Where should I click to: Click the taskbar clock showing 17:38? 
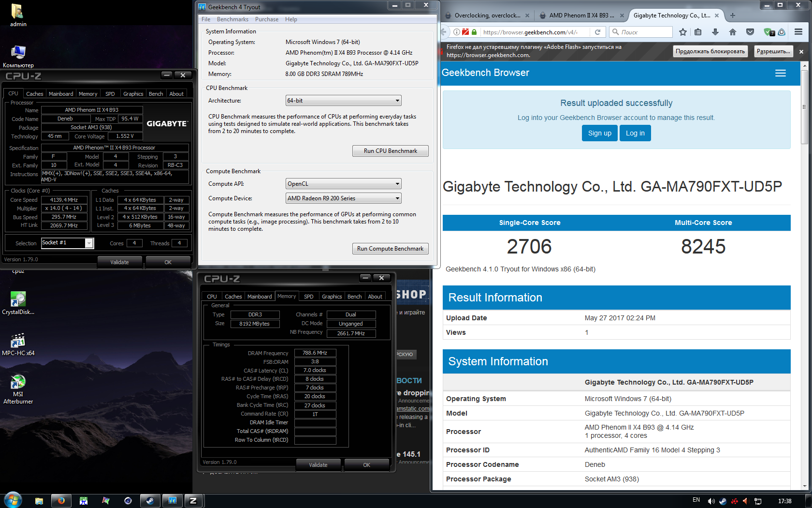click(x=784, y=501)
